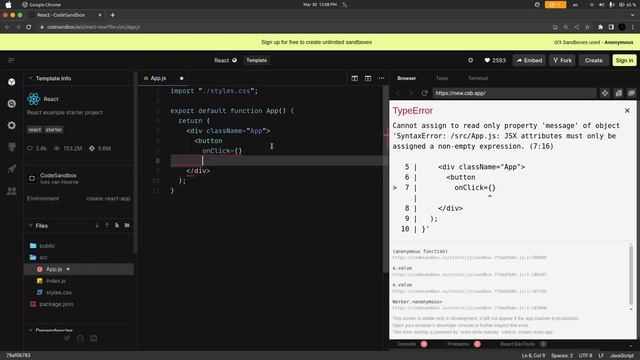The height and width of the screenshot is (360, 640).
Task: Click JavaScript language mode in status bar
Action: click(x=622, y=356)
